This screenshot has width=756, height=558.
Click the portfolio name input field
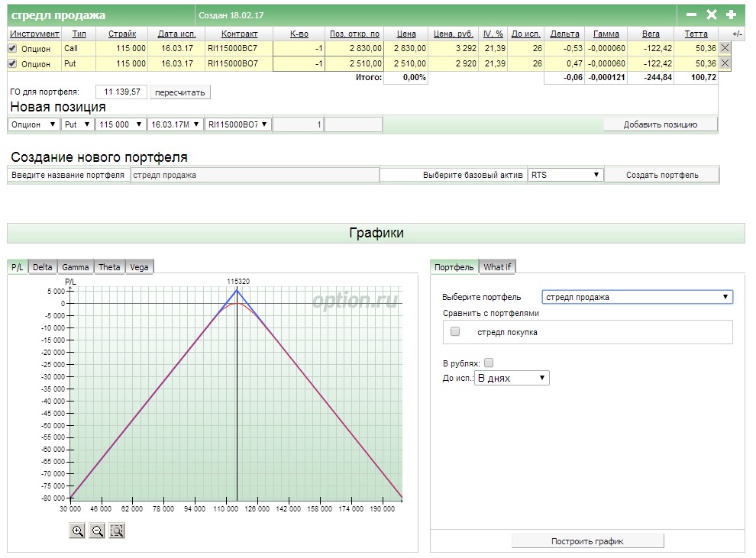click(254, 175)
